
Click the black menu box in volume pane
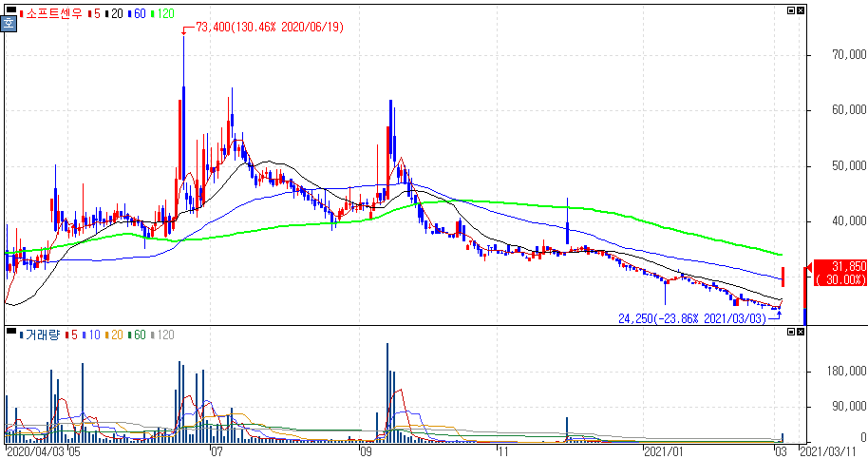tap(11, 331)
